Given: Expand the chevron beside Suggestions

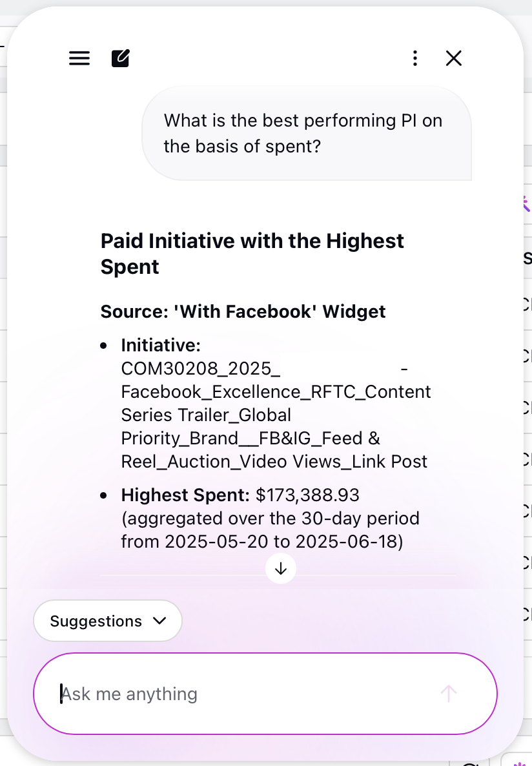Looking at the screenshot, I should 159,621.
